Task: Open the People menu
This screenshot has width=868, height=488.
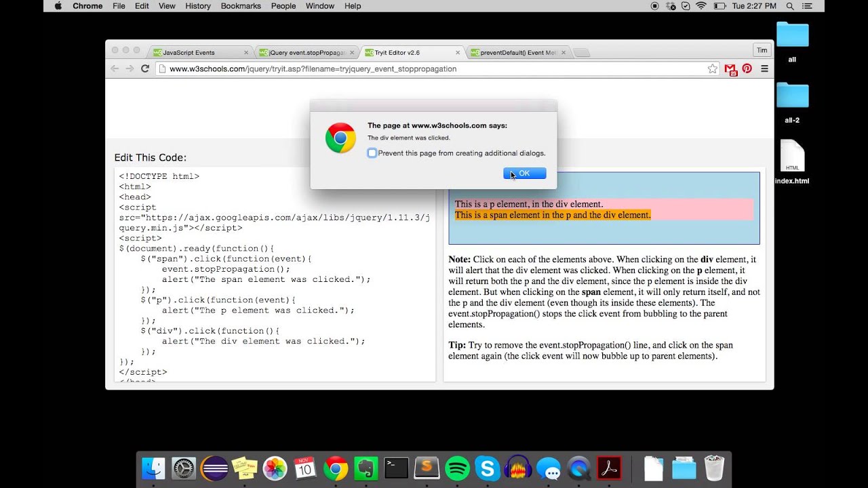Action: (x=283, y=6)
